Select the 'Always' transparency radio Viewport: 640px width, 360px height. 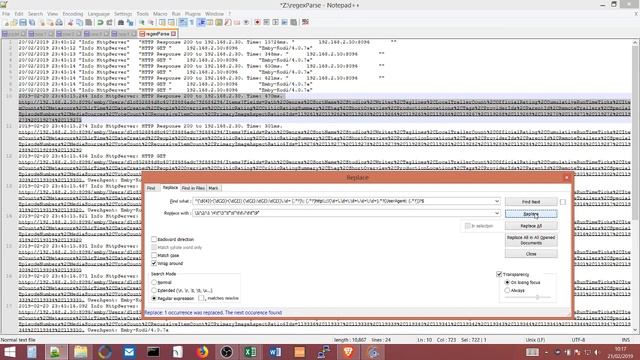507,290
